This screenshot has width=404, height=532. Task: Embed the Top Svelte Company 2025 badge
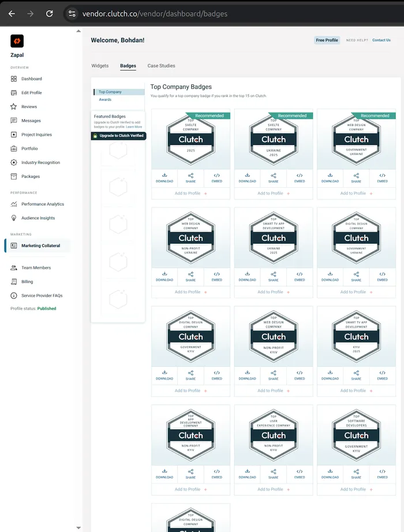tap(217, 178)
